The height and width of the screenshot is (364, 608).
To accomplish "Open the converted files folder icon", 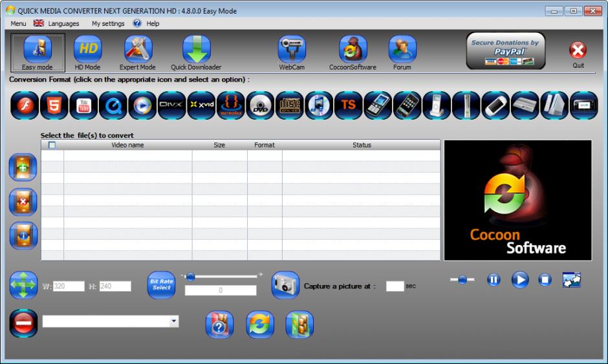I will coord(299,325).
